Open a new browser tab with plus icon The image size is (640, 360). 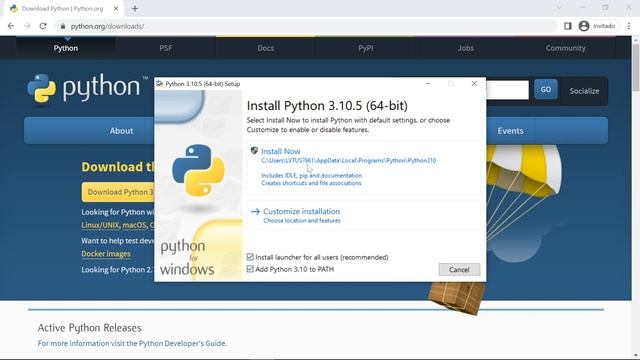(135, 8)
